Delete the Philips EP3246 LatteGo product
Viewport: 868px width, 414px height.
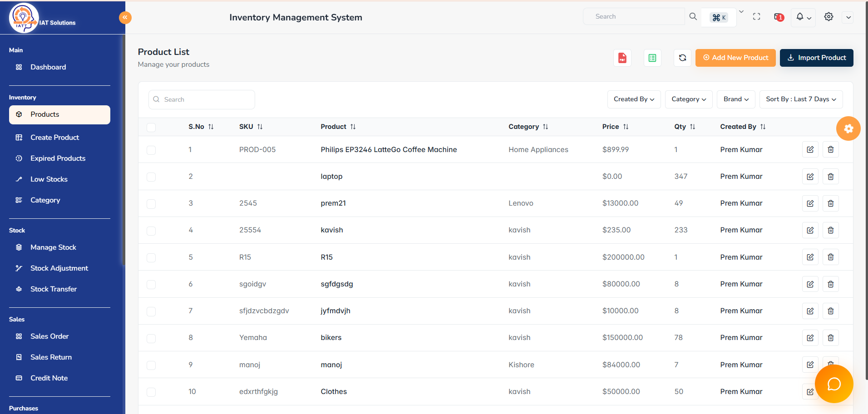pos(830,150)
